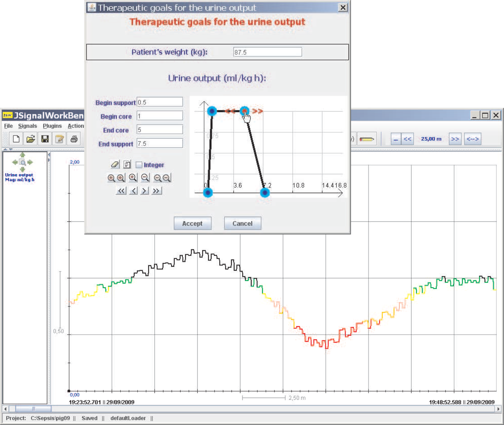Click the double-left arrow dialog navigation button

pos(121,191)
